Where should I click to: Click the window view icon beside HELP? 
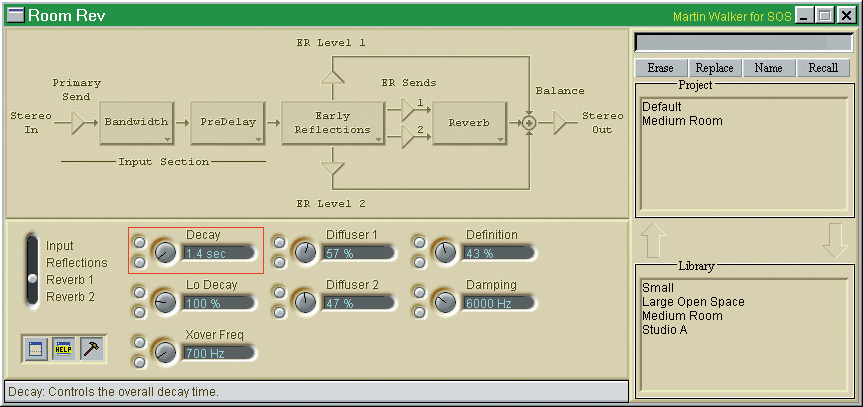[x=35, y=349]
